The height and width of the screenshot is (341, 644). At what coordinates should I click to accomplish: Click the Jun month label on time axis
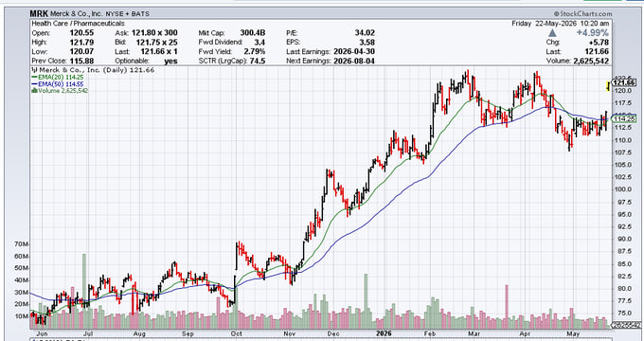[x=43, y=333]
